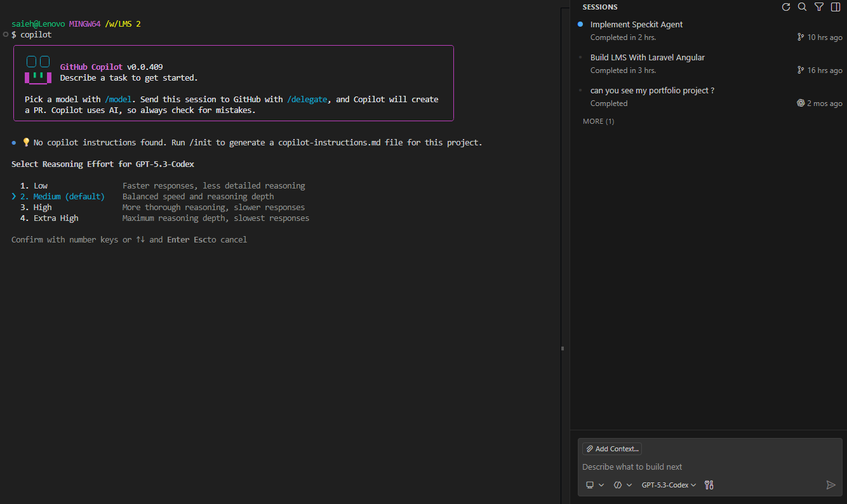The width and height of the screenshot is (847, 504).
Task: Open the GPT-5.3-Codex model dropdown
Action: 669,484
